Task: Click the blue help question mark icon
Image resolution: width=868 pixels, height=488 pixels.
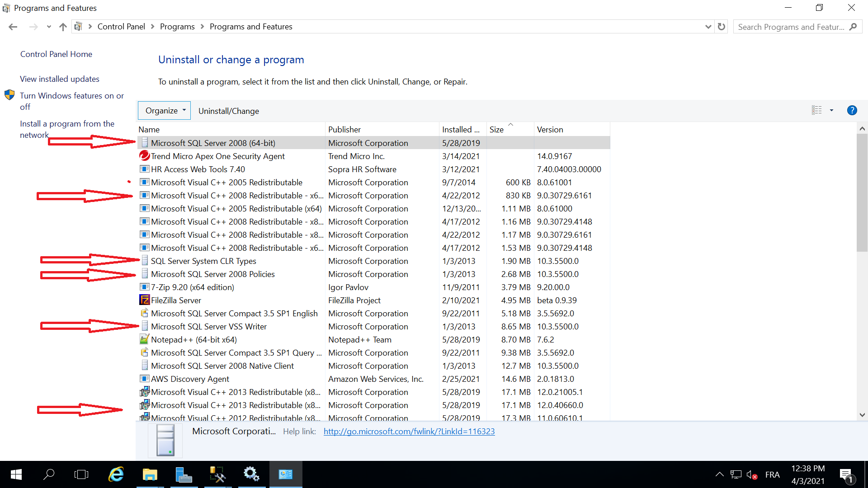Action: point(852,110)
